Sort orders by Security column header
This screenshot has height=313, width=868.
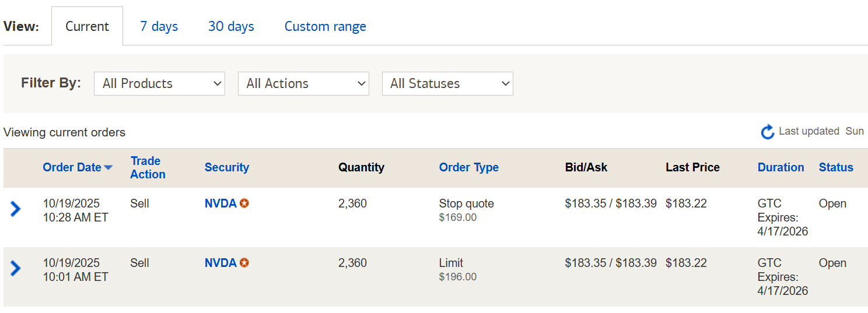click(x=226, y=167)
